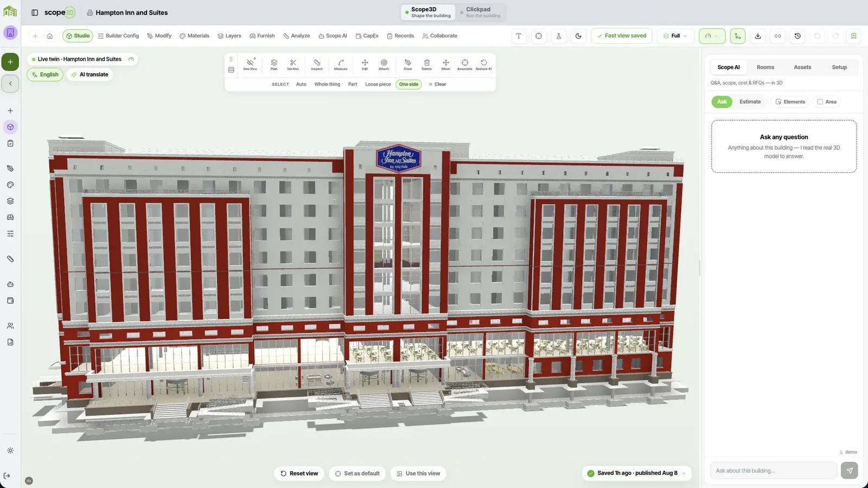The width and height of the screenshot is (868, 488).
Task: Toggle the axes gizmo button
Action: pyautogui.click(x=738, y=36)
